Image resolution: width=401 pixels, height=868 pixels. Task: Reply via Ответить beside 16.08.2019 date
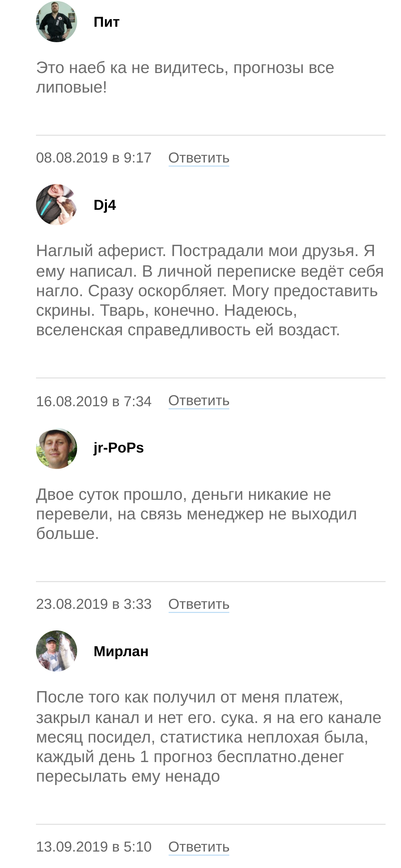199,400
